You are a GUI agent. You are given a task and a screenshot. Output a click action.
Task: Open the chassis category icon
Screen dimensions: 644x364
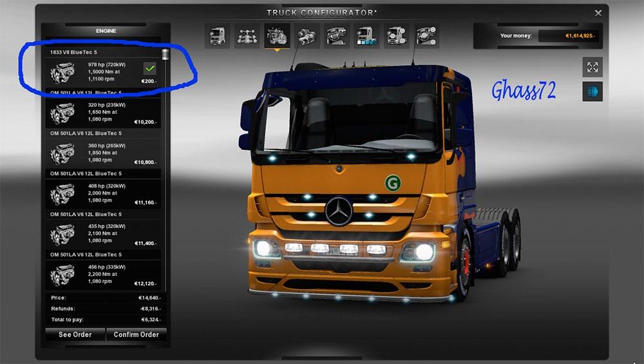coord(247,36)
